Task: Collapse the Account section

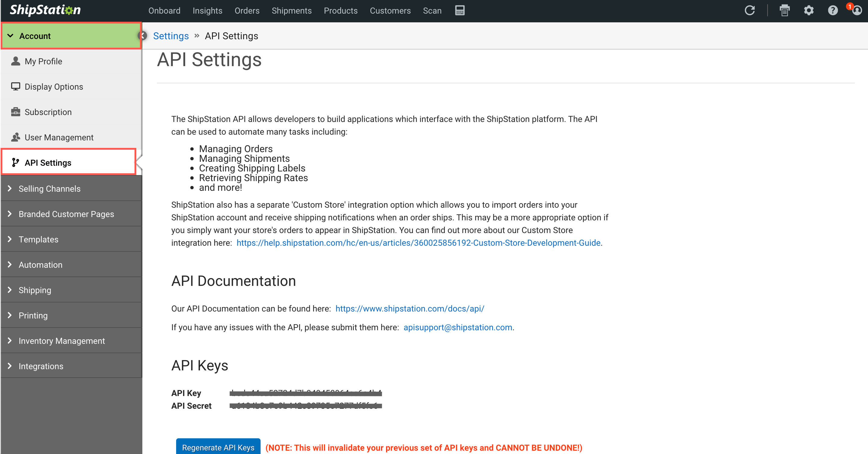Action: point(71,36)
